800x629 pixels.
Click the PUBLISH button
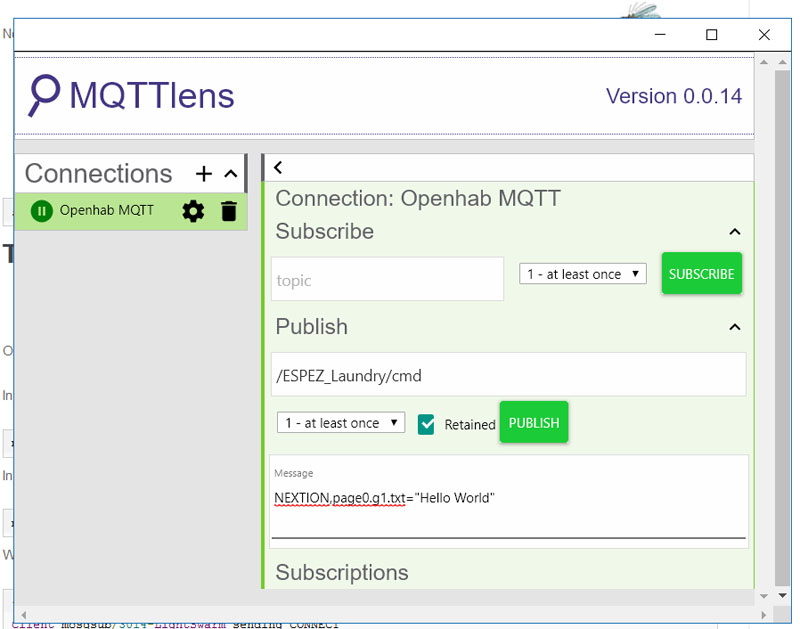pos(534,422)
